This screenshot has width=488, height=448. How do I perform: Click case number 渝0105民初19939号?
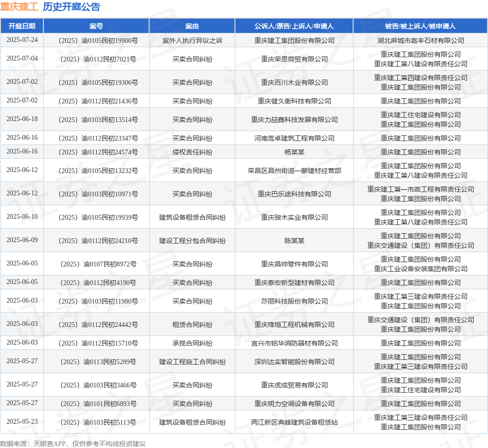pos(98,217)
